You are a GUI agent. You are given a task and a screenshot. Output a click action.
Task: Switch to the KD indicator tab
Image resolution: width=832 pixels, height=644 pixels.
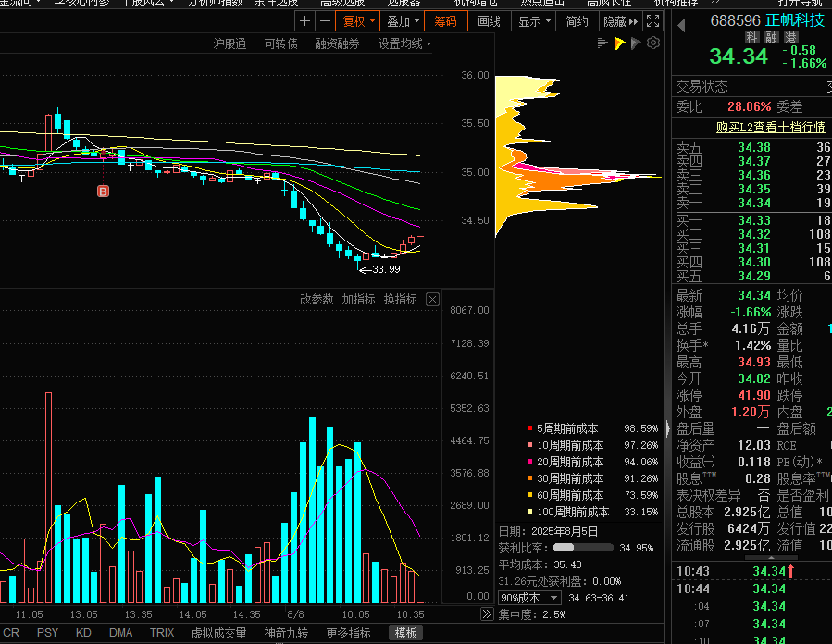(x=83, y=632)
